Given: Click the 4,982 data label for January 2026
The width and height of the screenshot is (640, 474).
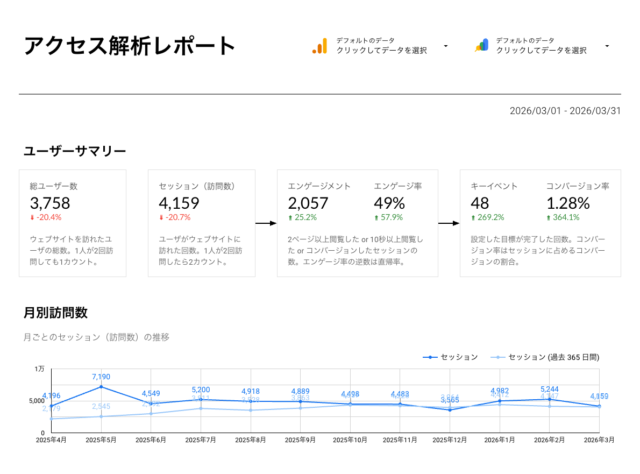Looking at the screenshot, I should tap(500, 391).
